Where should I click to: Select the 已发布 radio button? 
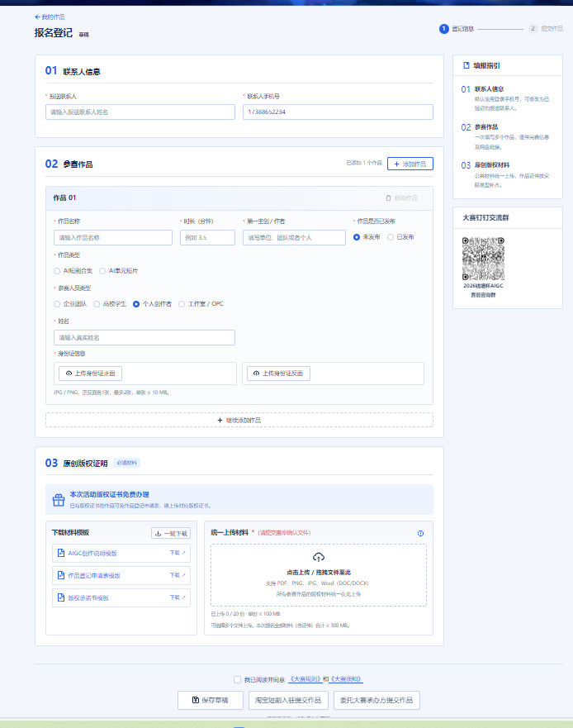391,237
